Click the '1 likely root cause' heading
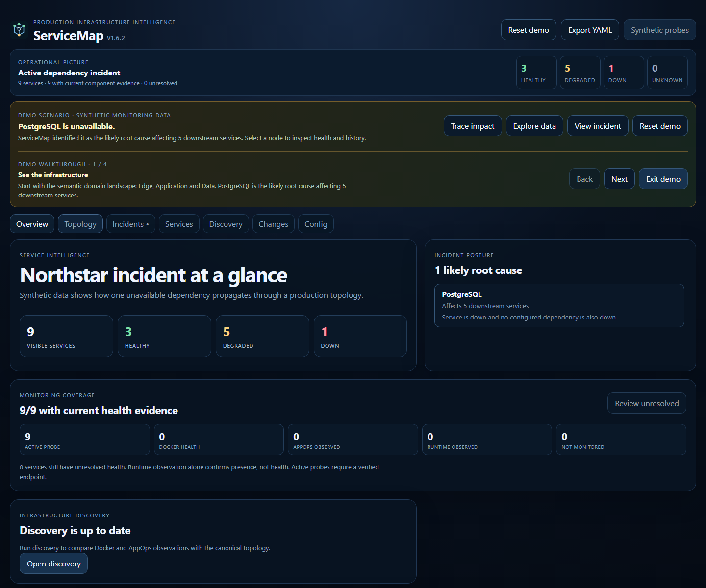This screenshot has width=706, height=588. point(479,270)
